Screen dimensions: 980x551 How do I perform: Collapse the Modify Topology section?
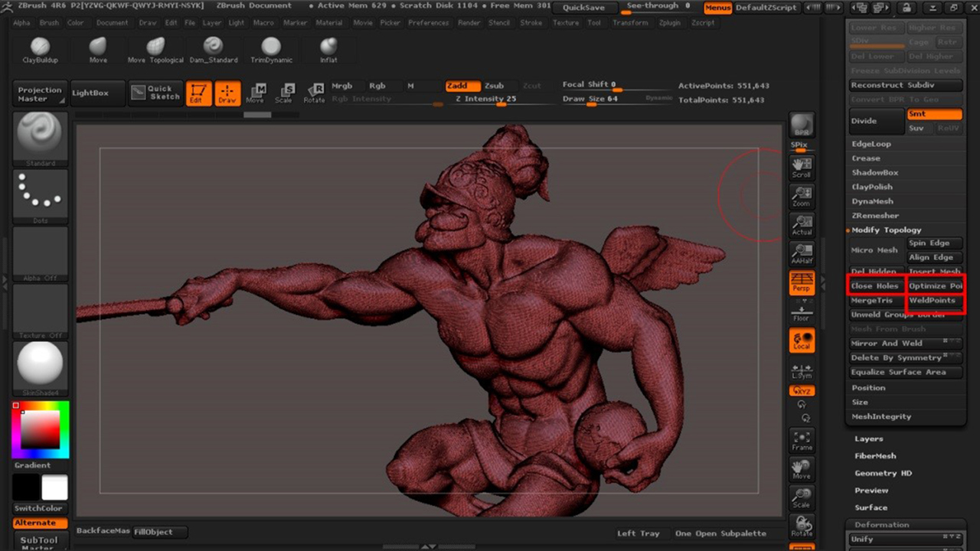click(x=886, y=230)
